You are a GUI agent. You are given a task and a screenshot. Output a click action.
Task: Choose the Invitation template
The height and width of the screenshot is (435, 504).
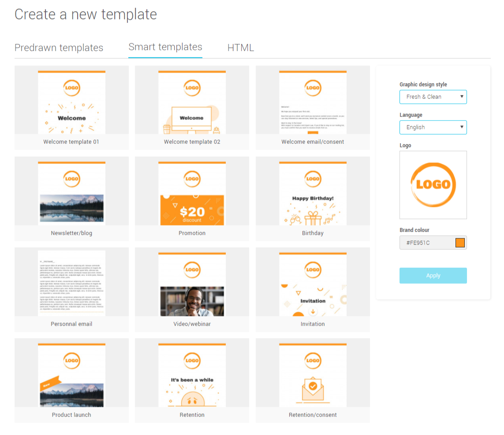pyautogui.click(x=313, y=284)
